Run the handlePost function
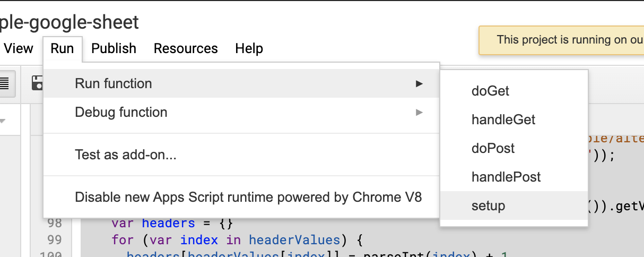The width and height of the screenshot is (644, 257). pyautogui.click(x=514, y=177)
